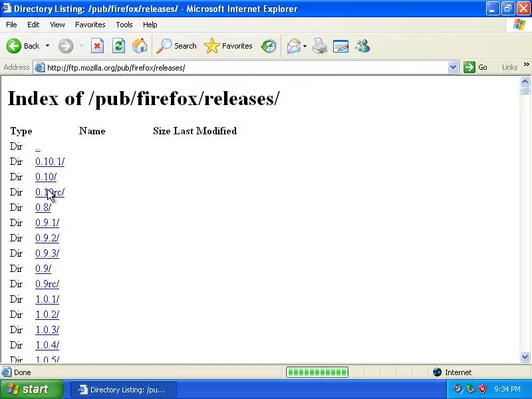
Task: Click the safely remove hardware tray icon
Action: pos(470,389)
